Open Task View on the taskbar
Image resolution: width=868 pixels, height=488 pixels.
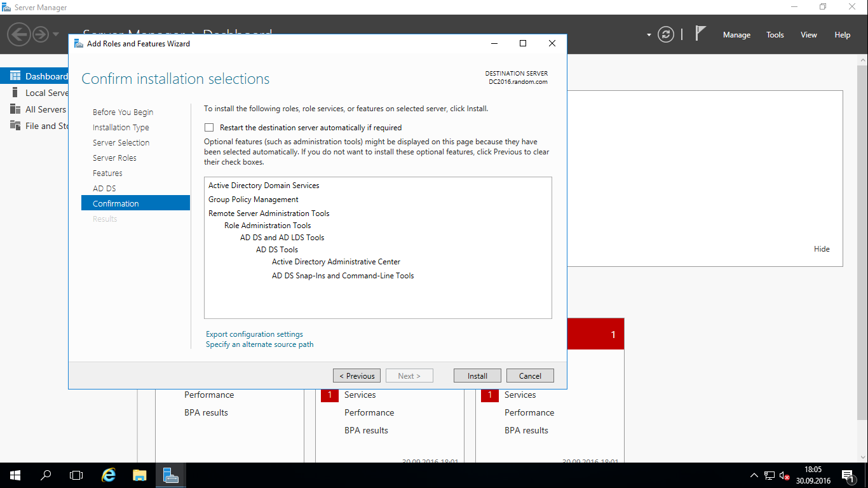(76, 475)
